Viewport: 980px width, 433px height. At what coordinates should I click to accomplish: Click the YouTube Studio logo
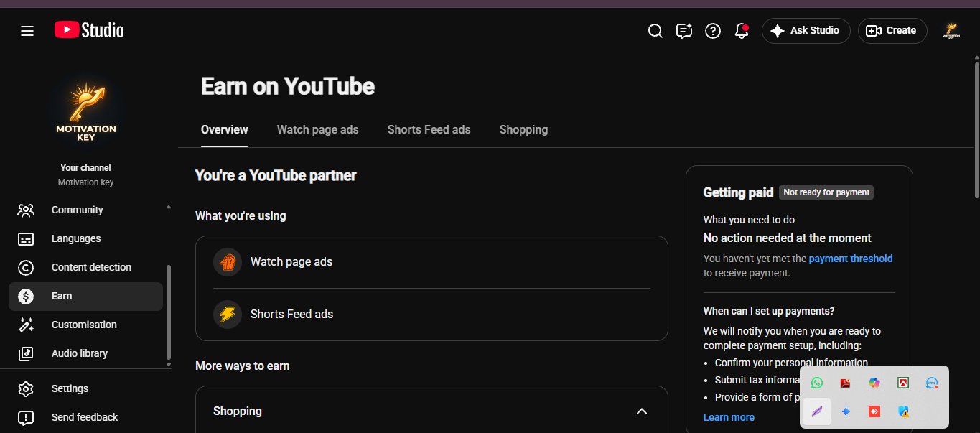tap(89, 30)
